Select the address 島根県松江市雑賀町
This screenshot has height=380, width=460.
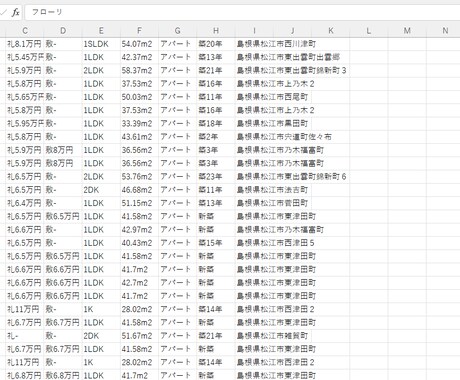tap(272, 336)
